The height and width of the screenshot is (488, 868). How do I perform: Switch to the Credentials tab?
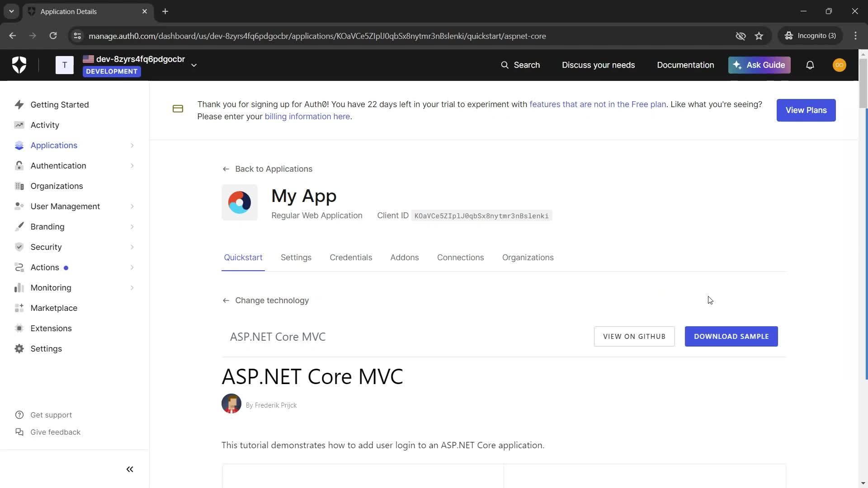click(x=351, y=258)
